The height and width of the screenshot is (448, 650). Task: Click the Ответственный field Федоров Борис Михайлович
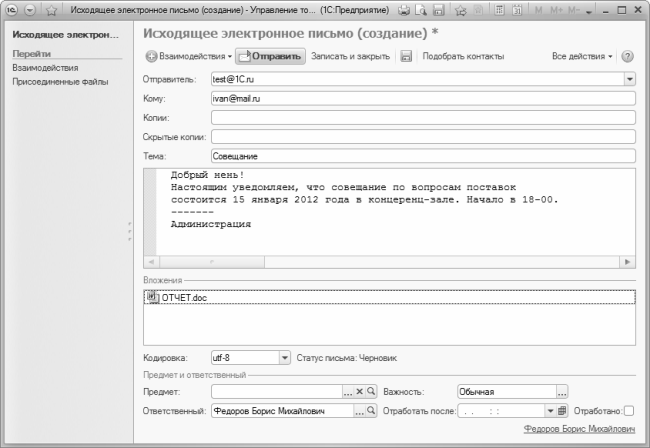point(282,411)
